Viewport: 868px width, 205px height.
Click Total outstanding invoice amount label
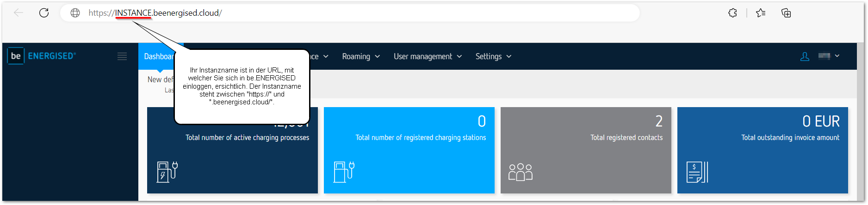pyautogui.click(x=790, y=138)
